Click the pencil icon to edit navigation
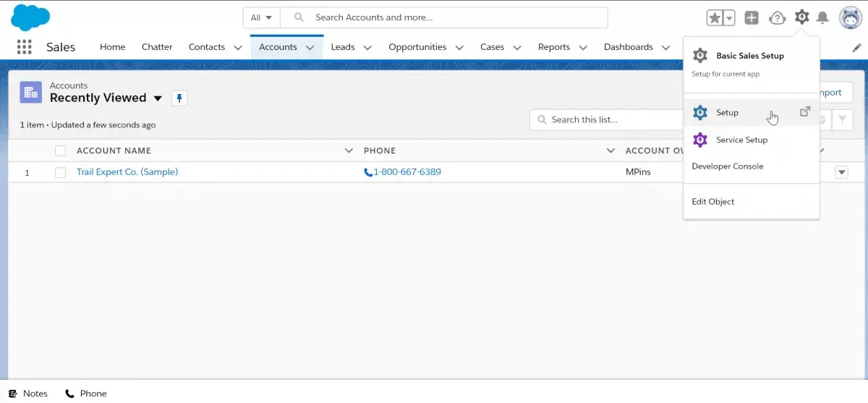This screenshot has height=403, width=868. [857, 47]
